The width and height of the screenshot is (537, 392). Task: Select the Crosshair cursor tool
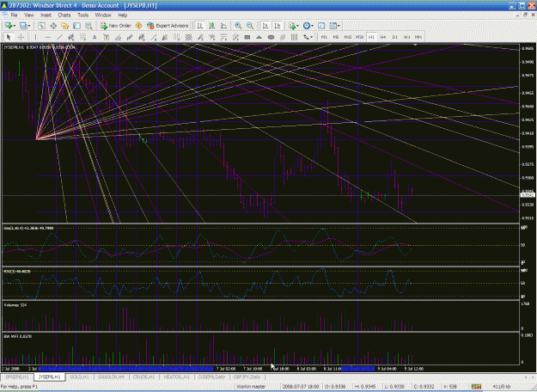click(21, 37)
